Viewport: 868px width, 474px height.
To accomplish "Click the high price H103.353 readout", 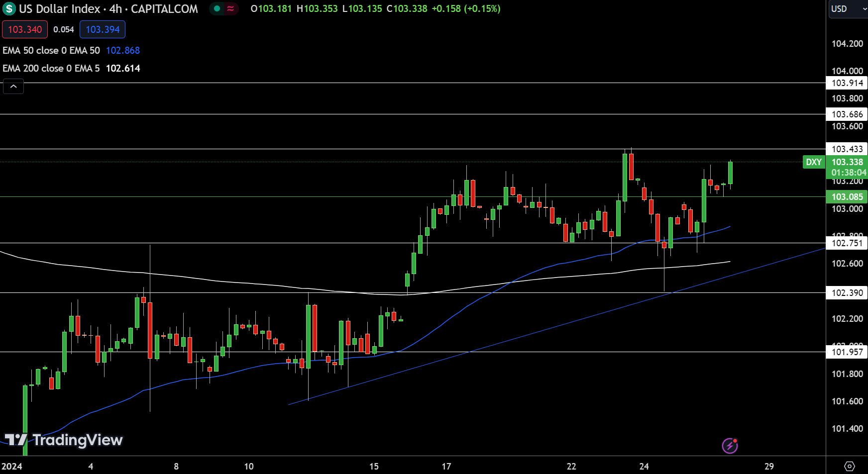I will click(317, 8).
